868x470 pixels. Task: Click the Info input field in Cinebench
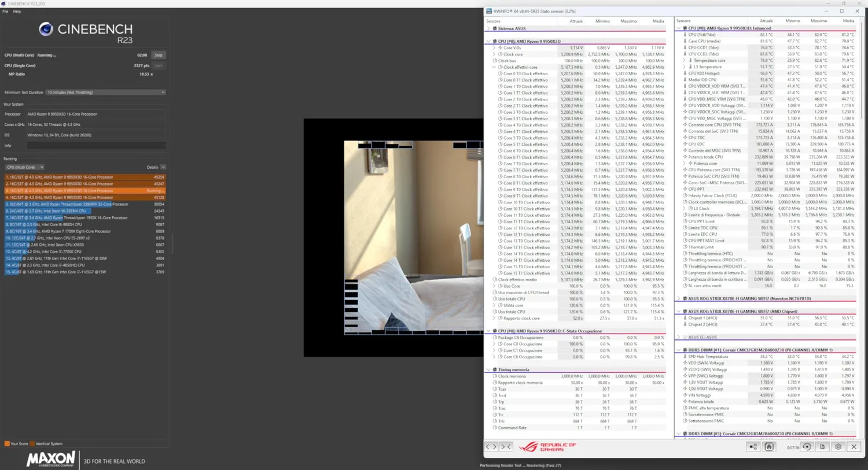[97, 146]
